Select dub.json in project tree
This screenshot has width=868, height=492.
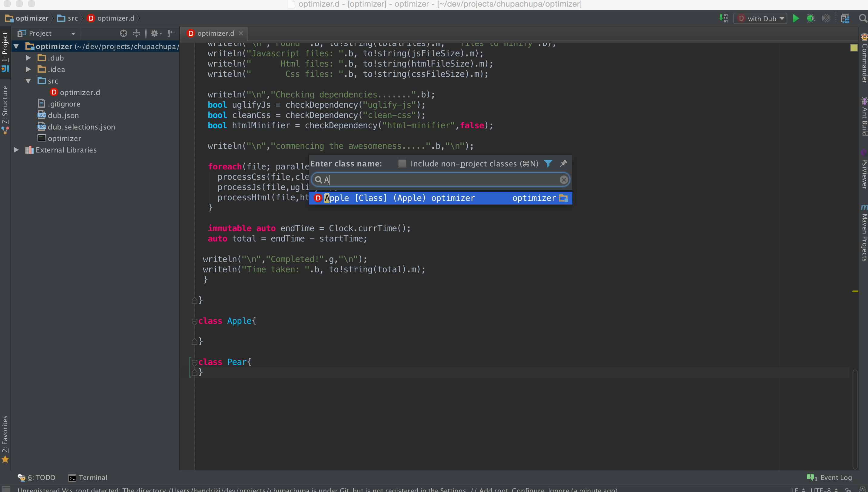click(58, 115)
